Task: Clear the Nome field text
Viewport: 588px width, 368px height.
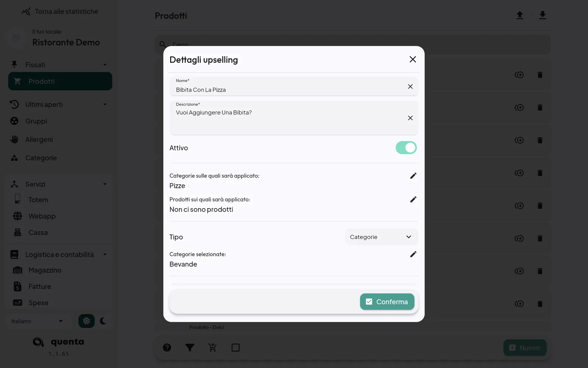Action: pyautogui.click(x=410, y=86)
